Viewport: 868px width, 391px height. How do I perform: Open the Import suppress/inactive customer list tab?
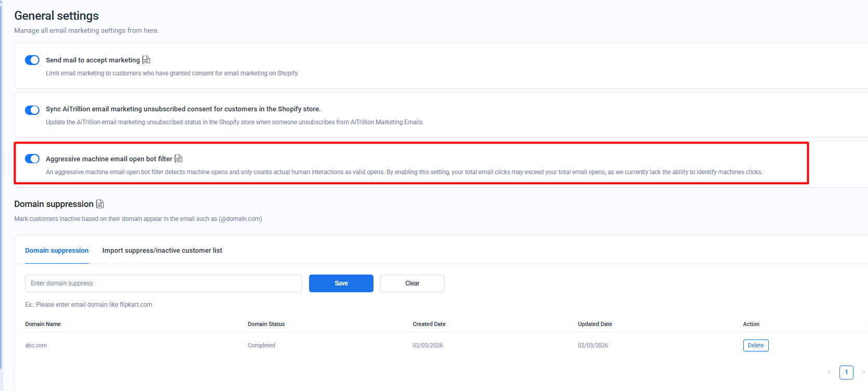point(162,251)
